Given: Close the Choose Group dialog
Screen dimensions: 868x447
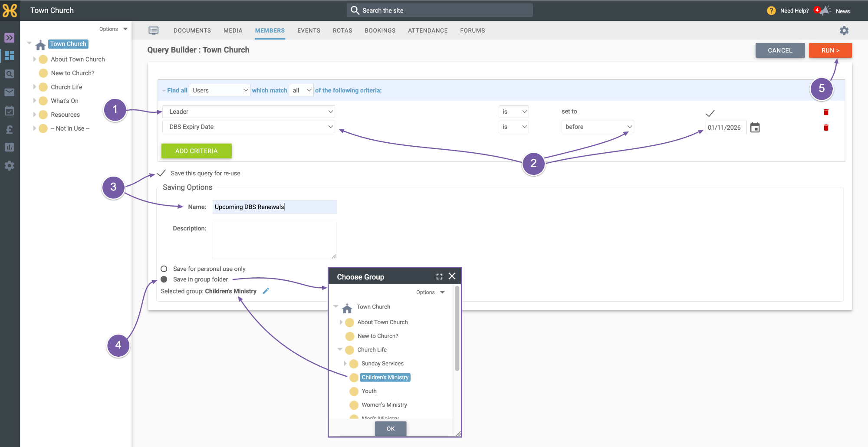Looking at the screenshot, I should click(x=452, y=276).
